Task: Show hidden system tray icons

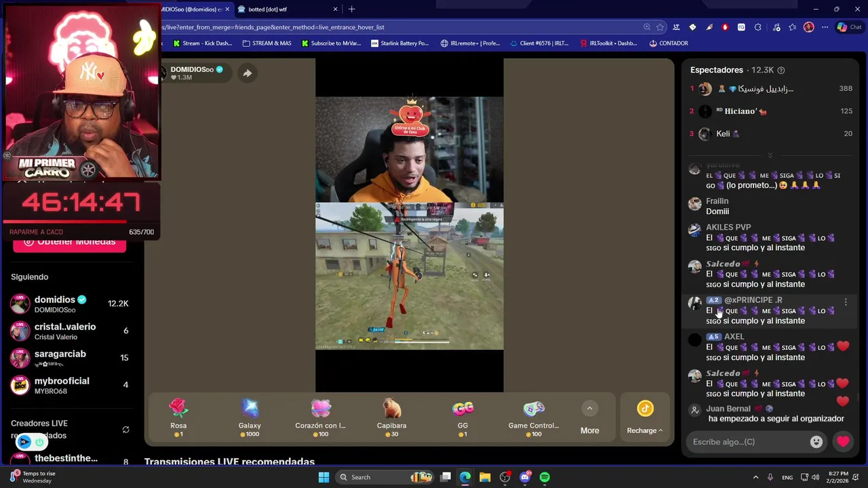Action: tap(755, 477)
